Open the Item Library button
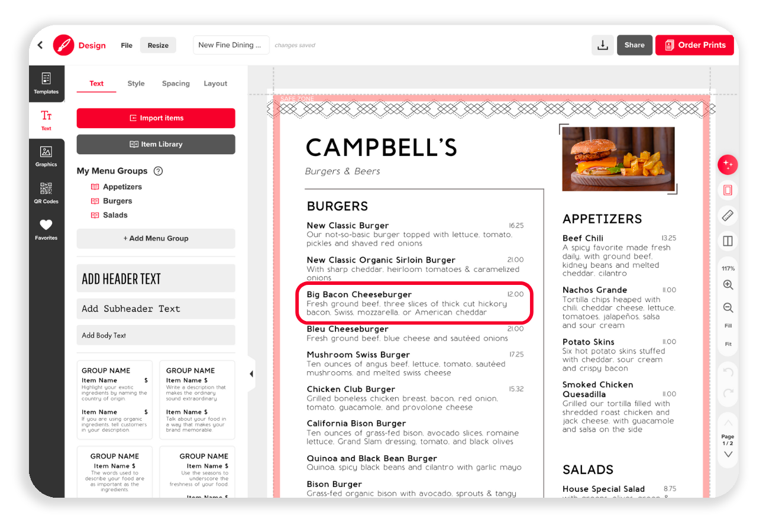This screenshot has width=769, height=532. pyautogui.click(x=156, y=144)
